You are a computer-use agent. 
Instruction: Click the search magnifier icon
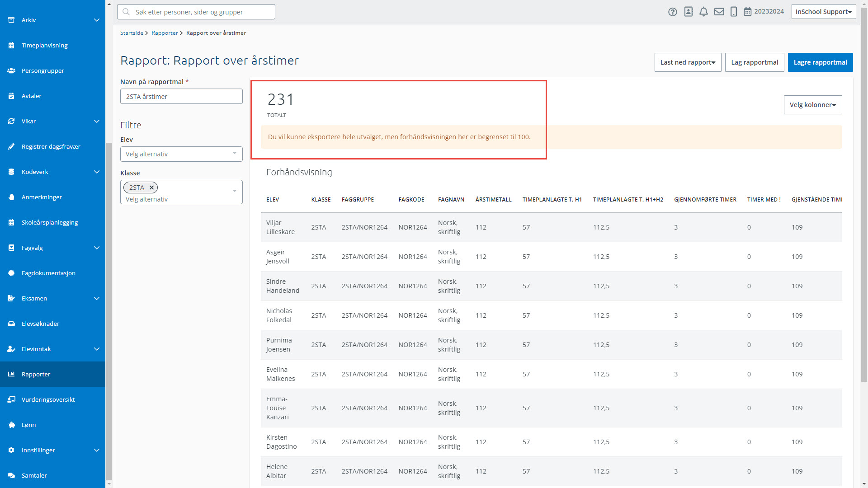tap(126, 12)
